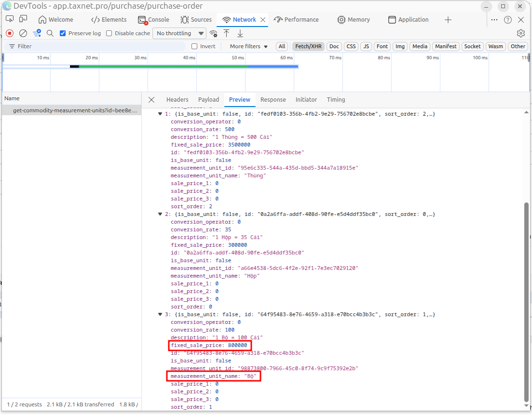This screenshot has height=416, width=532.
Task: Open the No throttling dropdown
Action: tap(179, 33)
